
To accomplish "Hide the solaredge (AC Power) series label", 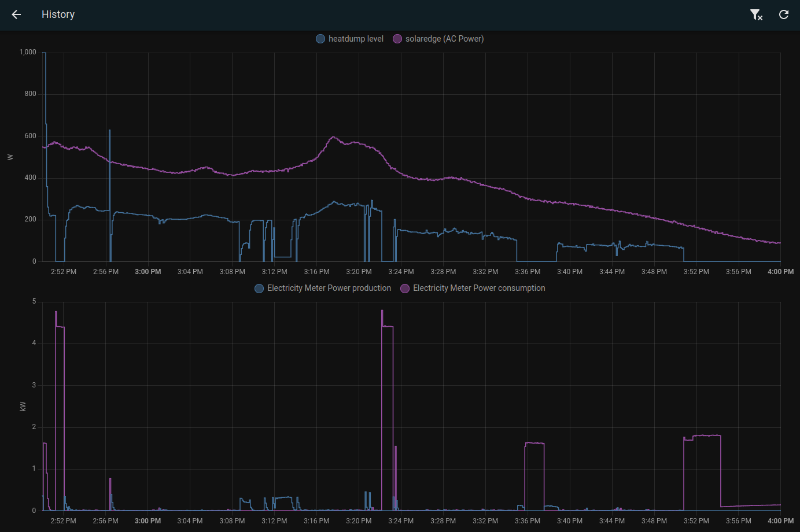I will coord(444,39).
